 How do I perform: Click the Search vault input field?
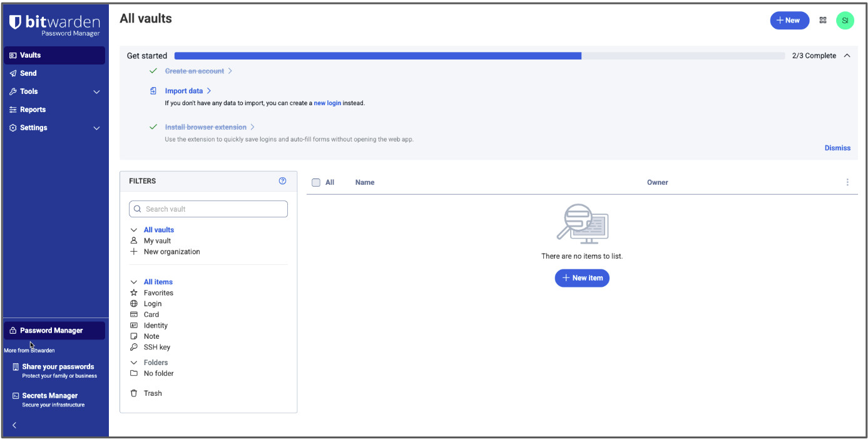[x=208, y=209]
